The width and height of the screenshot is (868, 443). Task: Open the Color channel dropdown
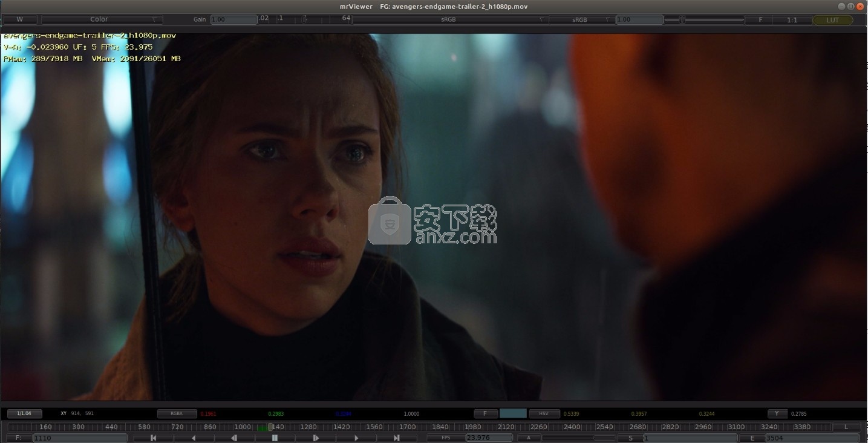click(x=102, y=19)
